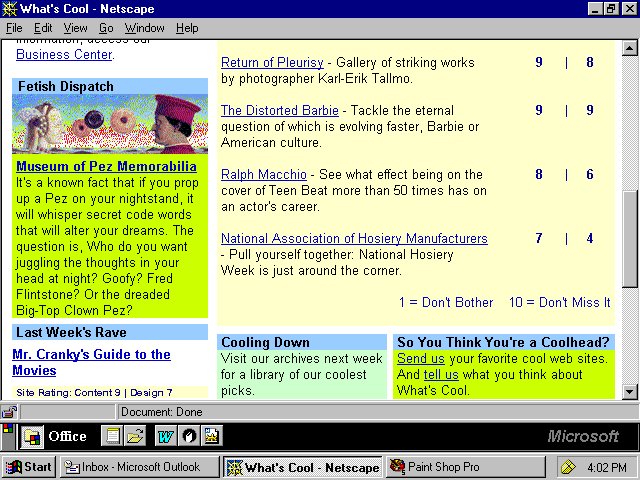Click the New Office Document icon
This screenshot has height=480, width=640.
pyautogui.click(x=112, y=436)
